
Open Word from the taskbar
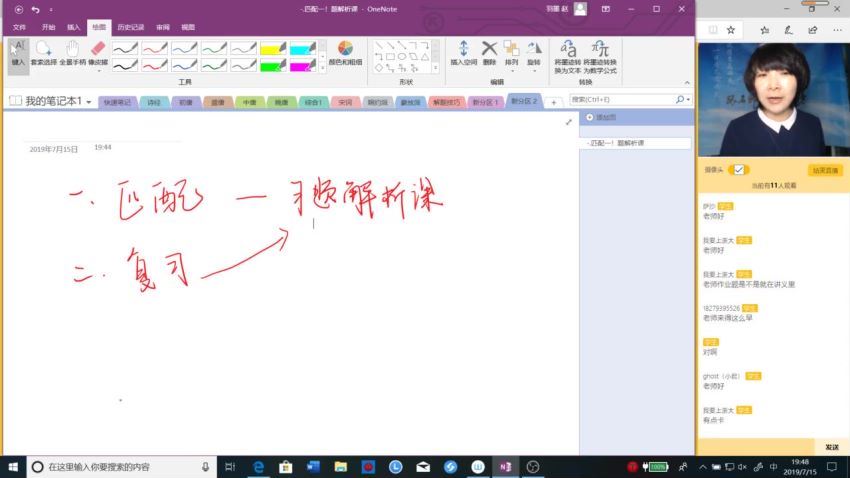tap(313, 467)
